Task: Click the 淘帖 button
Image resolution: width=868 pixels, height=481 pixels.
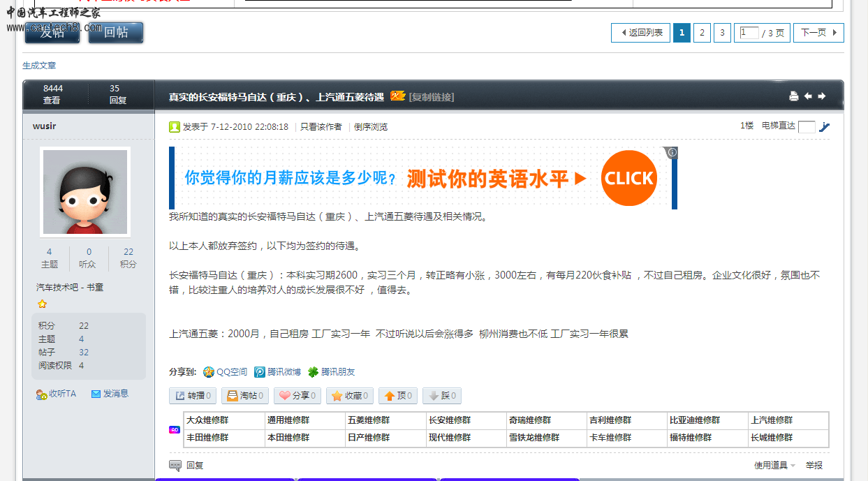Action: (x=244, y=396)
